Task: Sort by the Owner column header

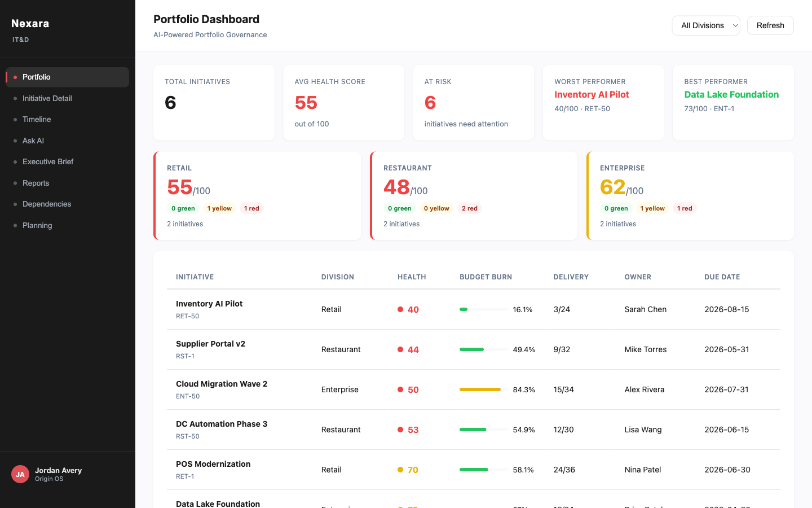Action: 638,277
